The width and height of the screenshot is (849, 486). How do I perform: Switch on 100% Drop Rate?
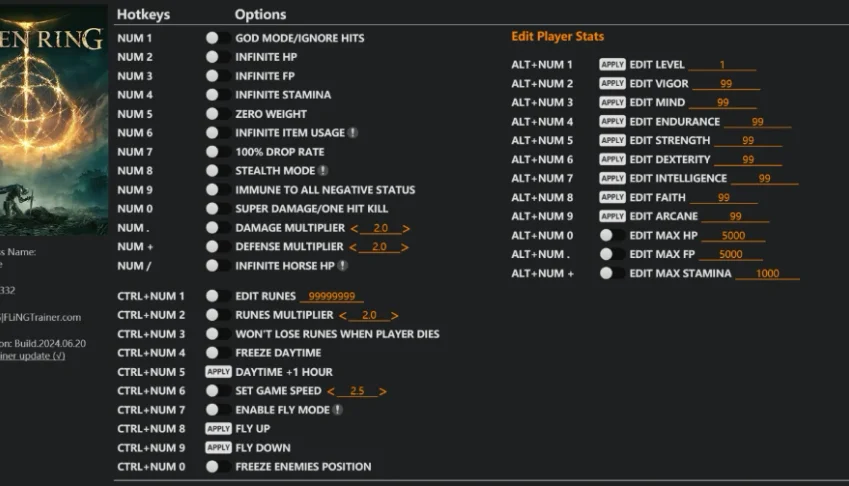[218, 152]
